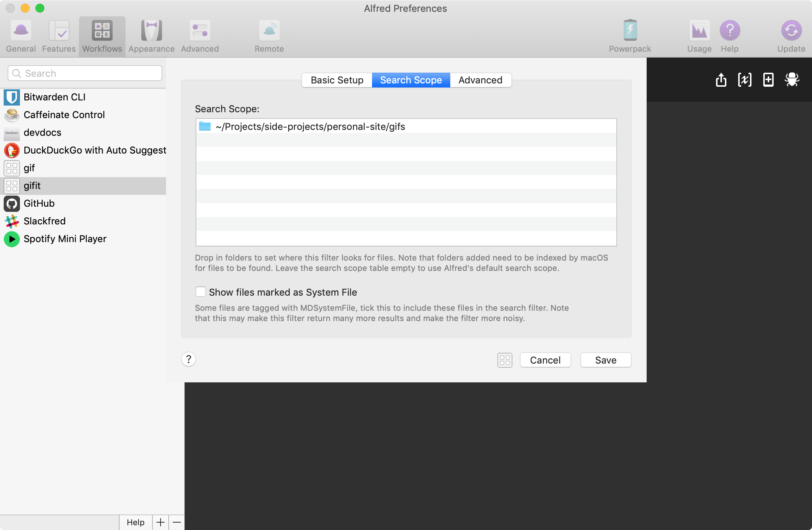The image size is (812, 530).
Task: Open the General preferences pane
Action: 21,36
